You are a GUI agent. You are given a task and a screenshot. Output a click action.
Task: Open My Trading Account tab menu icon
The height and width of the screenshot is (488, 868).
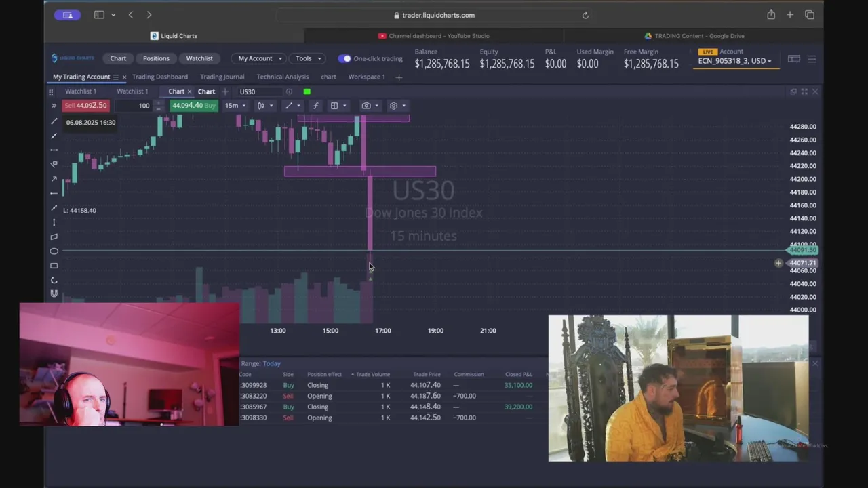pyautogui.click(x=115, y=77)
